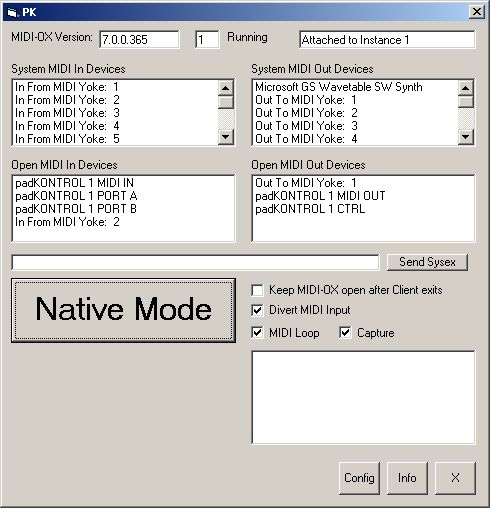Screen dimensions: 490x508
Task: Open the Config dialog
Action: point(359,478)
